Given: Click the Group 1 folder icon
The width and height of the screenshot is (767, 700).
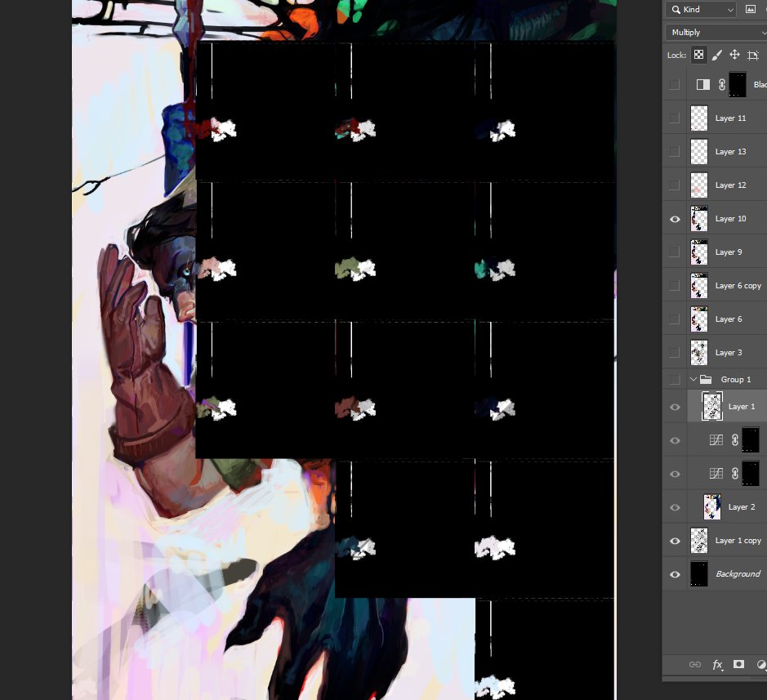Looking at the screenshot, I should (x=706, y=379).
